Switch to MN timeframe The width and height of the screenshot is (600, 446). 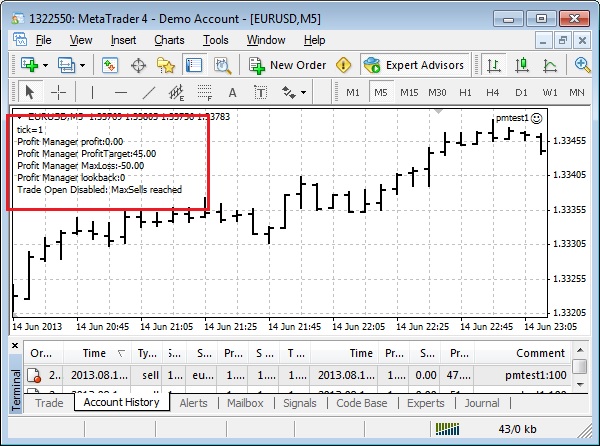point(577,93)
